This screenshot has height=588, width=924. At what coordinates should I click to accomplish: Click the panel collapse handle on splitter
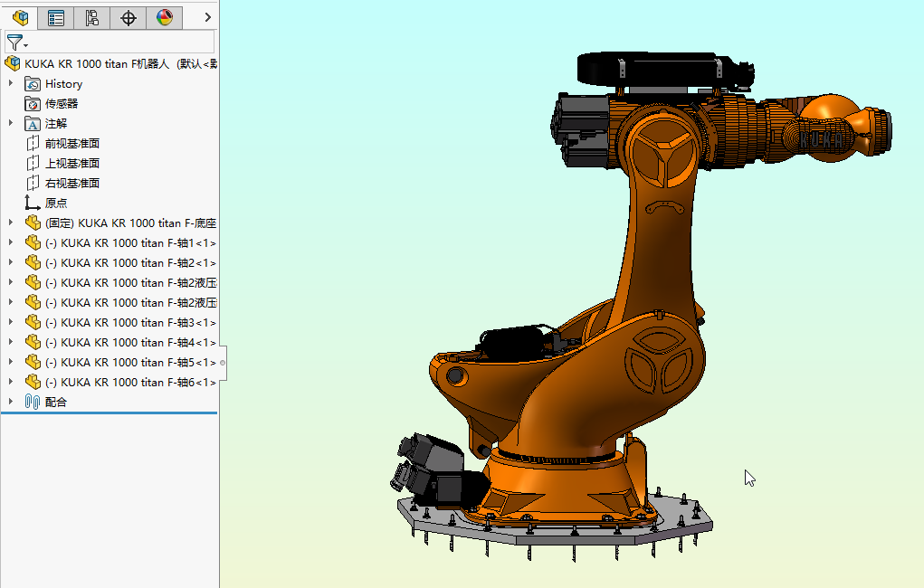point(223,362)
